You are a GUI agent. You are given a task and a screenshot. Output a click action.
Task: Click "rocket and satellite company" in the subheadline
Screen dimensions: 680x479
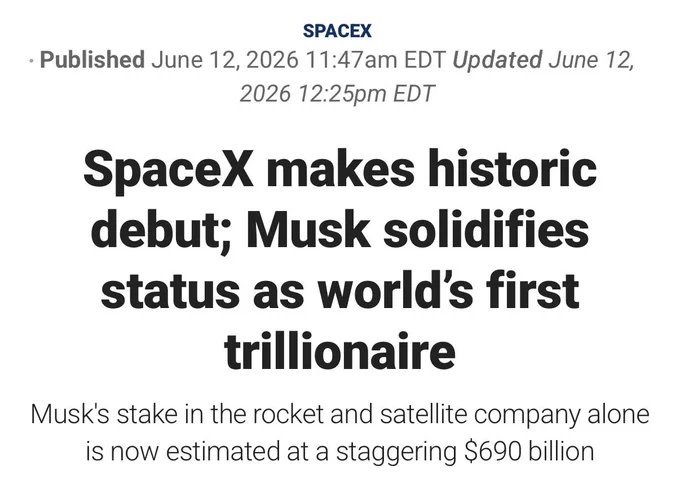click(x=415, y=414)
